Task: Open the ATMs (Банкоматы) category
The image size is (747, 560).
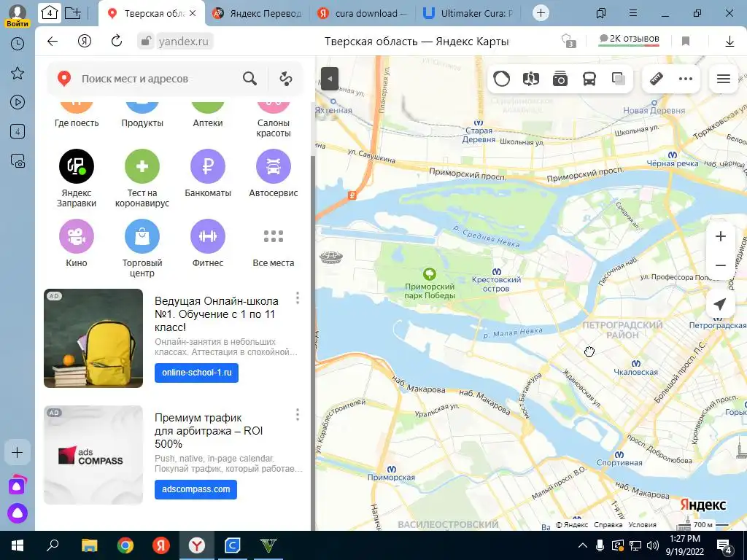Action: 208,166
